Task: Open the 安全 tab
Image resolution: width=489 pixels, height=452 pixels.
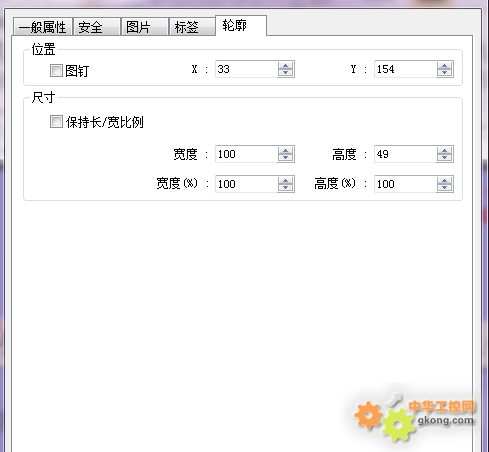Action: pos(97,27)
